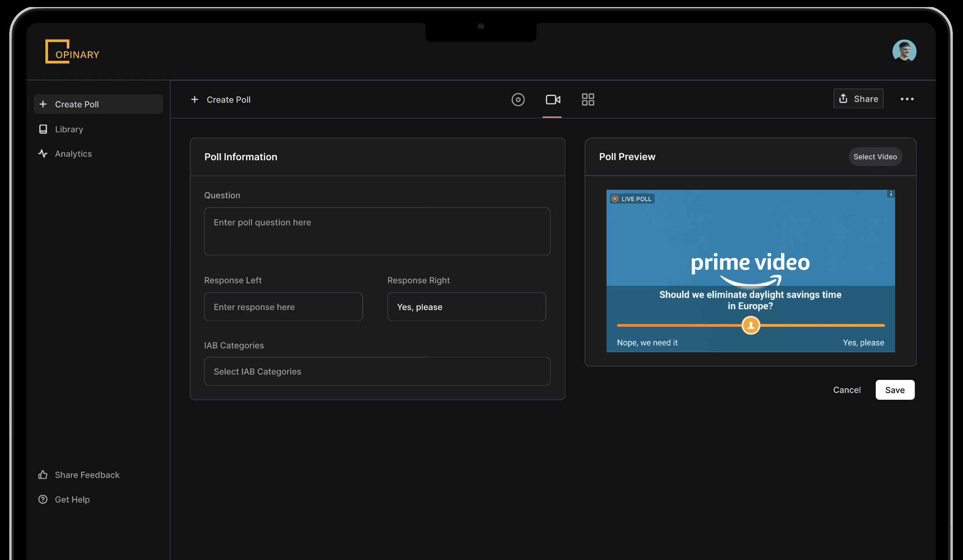This screenshot has height=560, width=963.
Task: Click the Select Video button
Action: tap(875, 157)
